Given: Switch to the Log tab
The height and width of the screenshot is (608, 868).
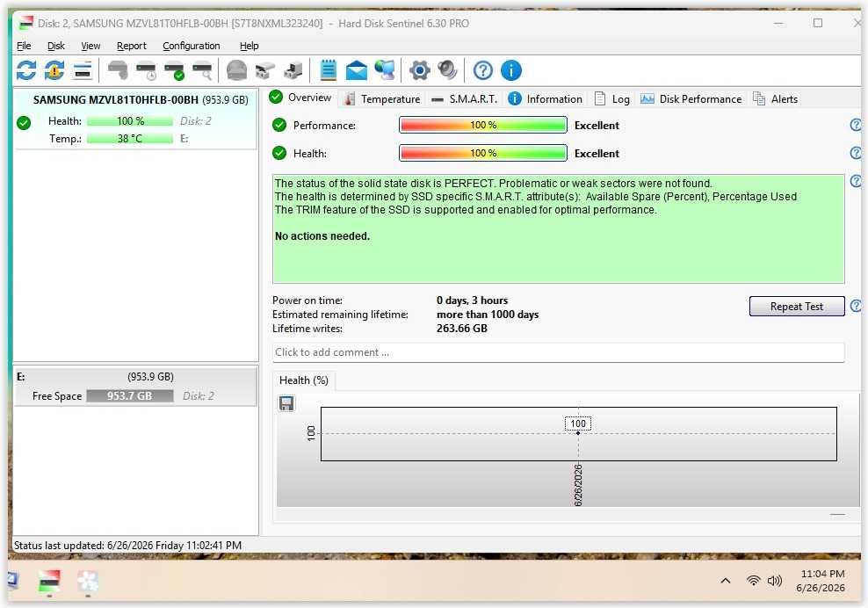Looking at the screenshot, I should (612, 99).
